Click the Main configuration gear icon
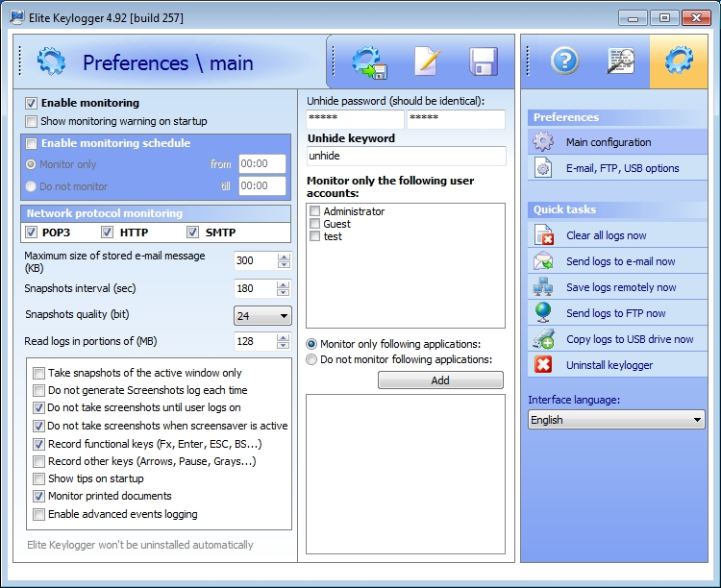This screenshot has height=588, width=721. (x=543, y=141)
